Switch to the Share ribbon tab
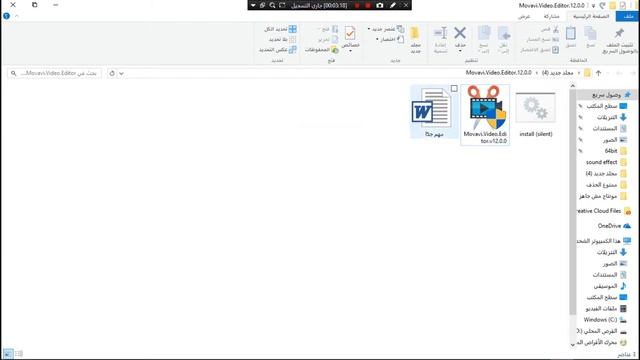This screenshot has height=360, width=640. click(551, 16)
